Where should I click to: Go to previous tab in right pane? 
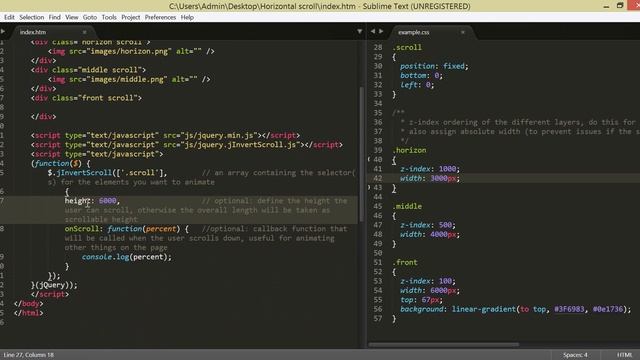pos(373,31)
